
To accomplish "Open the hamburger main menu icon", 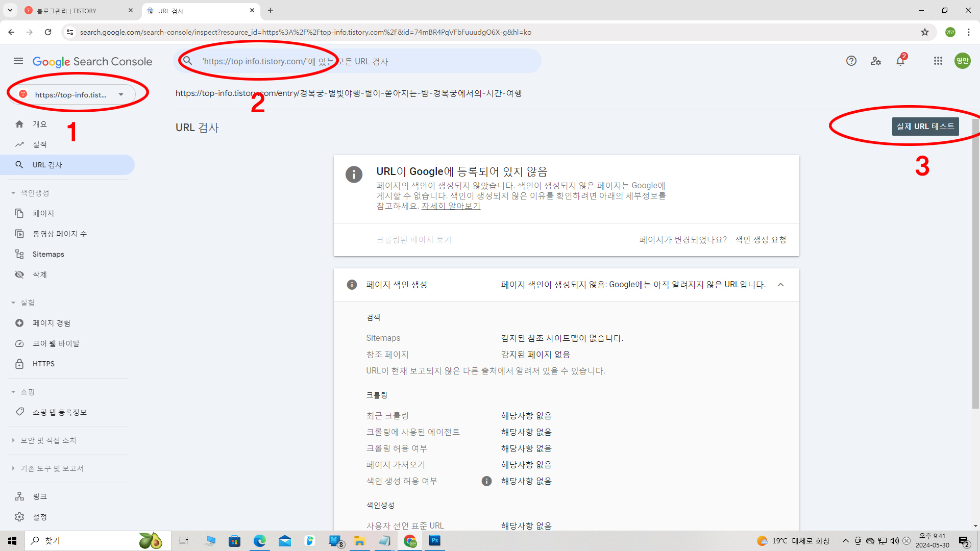I will coord(18,61).
